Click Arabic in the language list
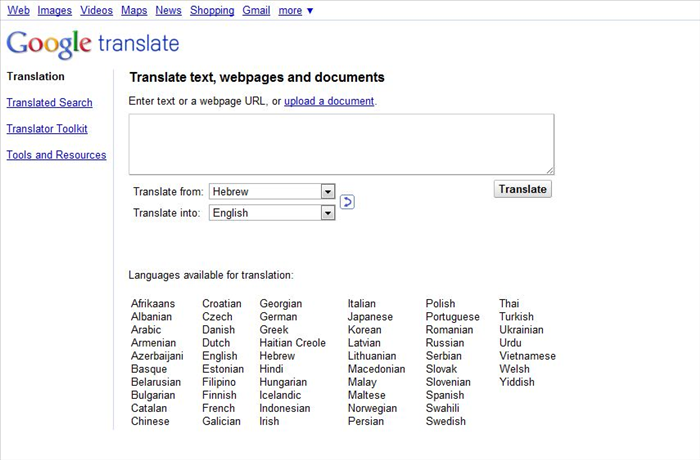 click(x=146, y=330)
